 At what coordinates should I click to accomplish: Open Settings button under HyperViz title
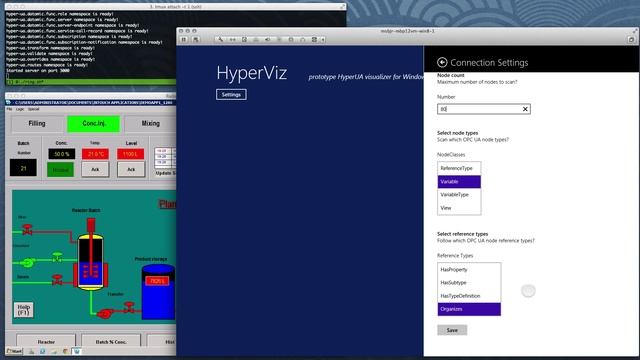pyautogui.click(x=231, y=94)
